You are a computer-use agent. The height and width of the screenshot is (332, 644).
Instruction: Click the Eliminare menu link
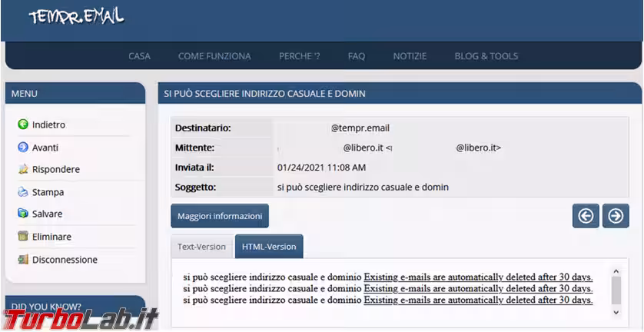click(x=51, y=237)
